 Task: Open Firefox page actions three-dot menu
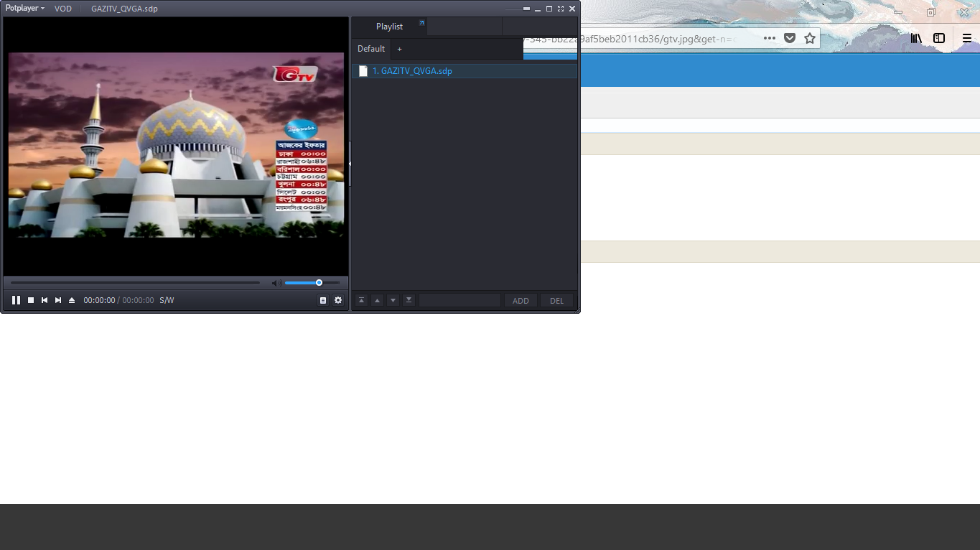coord(769,38)
